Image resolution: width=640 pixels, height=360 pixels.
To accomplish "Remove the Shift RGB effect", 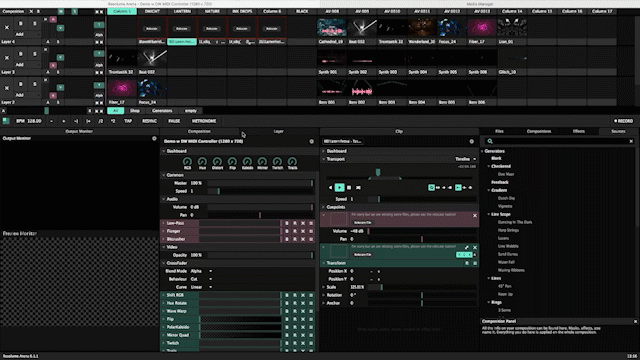I will pos(303,295).
